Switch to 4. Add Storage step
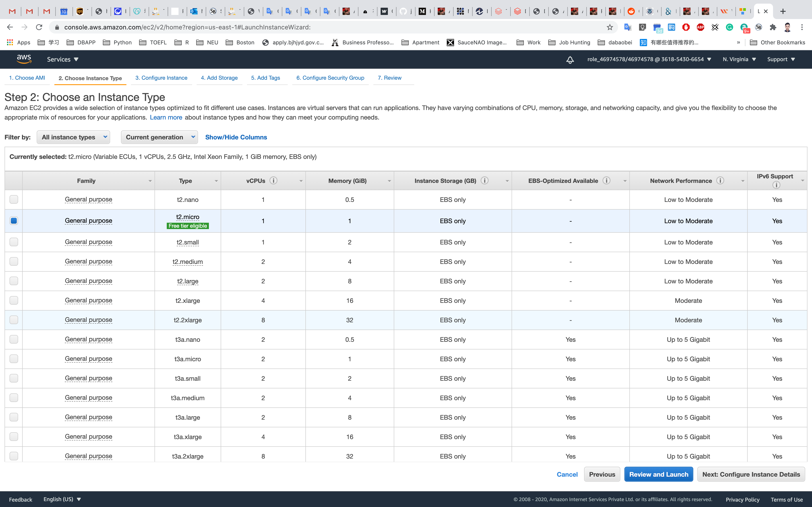The width and height of the screenshot is (812, 507). (x=219, y=78)
